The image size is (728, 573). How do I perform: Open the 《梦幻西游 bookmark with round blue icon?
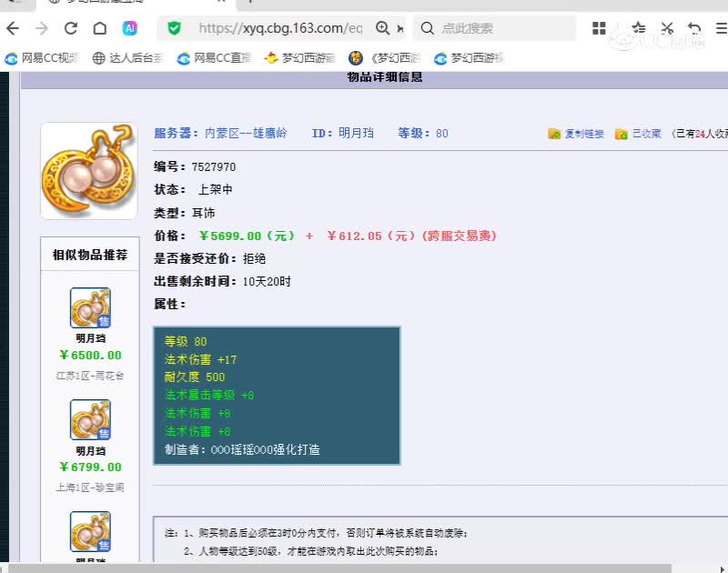[384, 58]
